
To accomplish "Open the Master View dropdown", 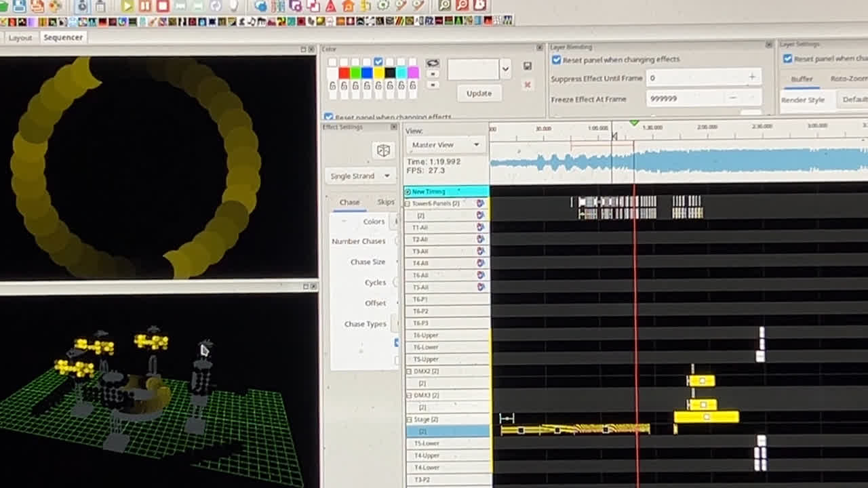I will (445, 144).
